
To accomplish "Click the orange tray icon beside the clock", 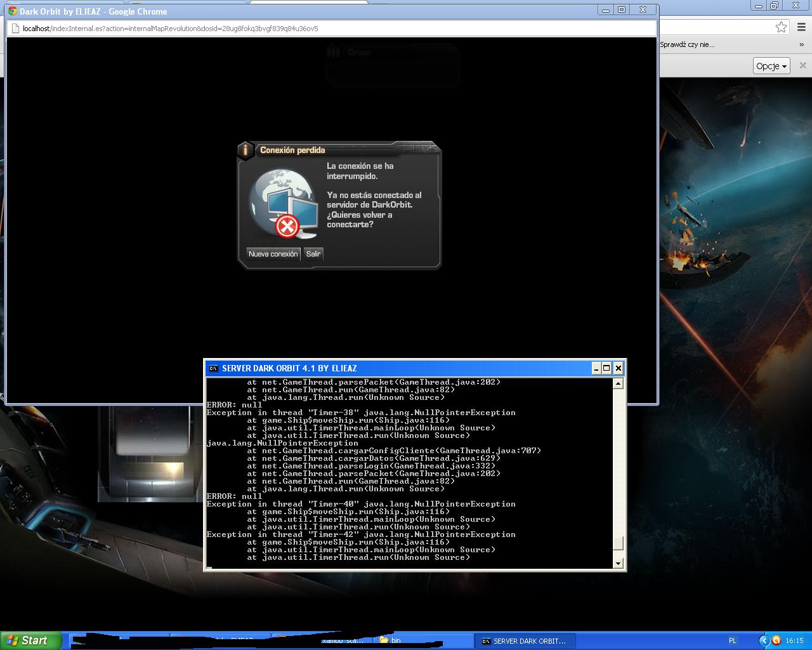I will tap(776, 641).
